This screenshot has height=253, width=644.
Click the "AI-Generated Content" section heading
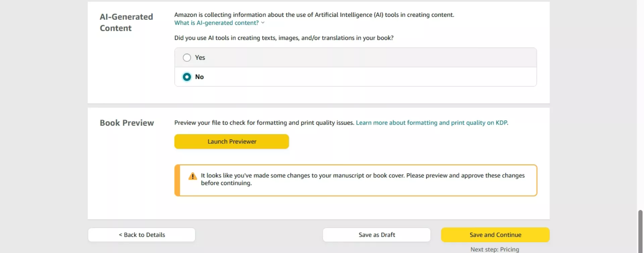pyautogui.click(x=126, y=22)
